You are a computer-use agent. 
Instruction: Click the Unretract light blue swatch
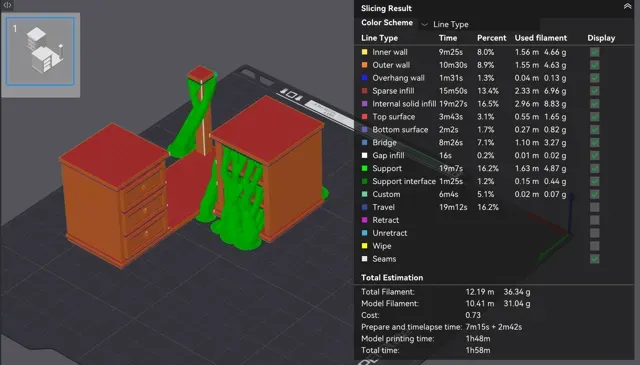[x=364, y=233]
